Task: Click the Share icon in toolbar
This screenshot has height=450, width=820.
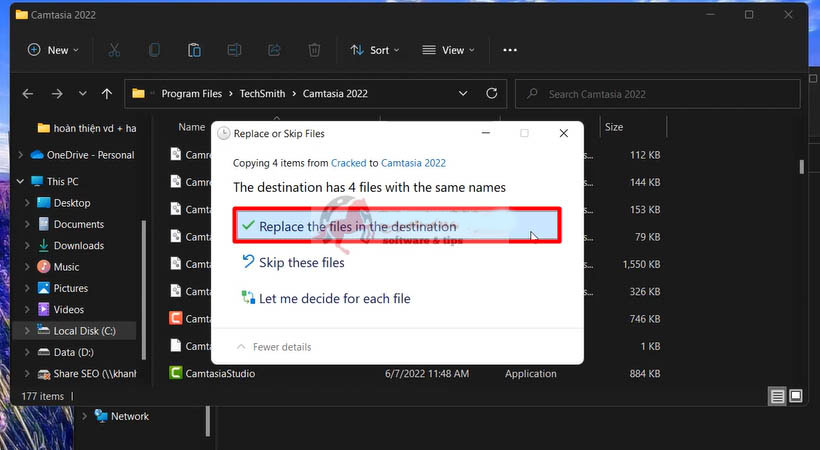Action: (274, 50)
